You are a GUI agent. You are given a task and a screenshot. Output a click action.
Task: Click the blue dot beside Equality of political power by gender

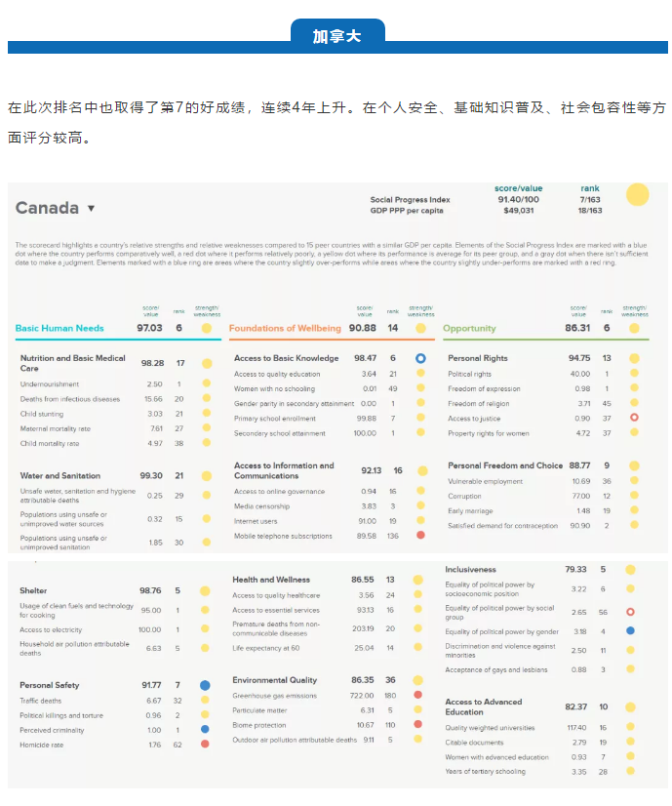(630, 630)
